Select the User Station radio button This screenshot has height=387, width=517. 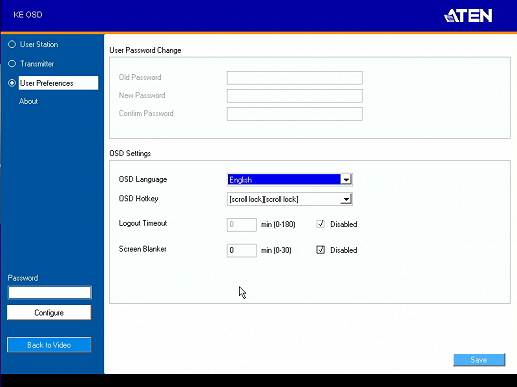12,44
